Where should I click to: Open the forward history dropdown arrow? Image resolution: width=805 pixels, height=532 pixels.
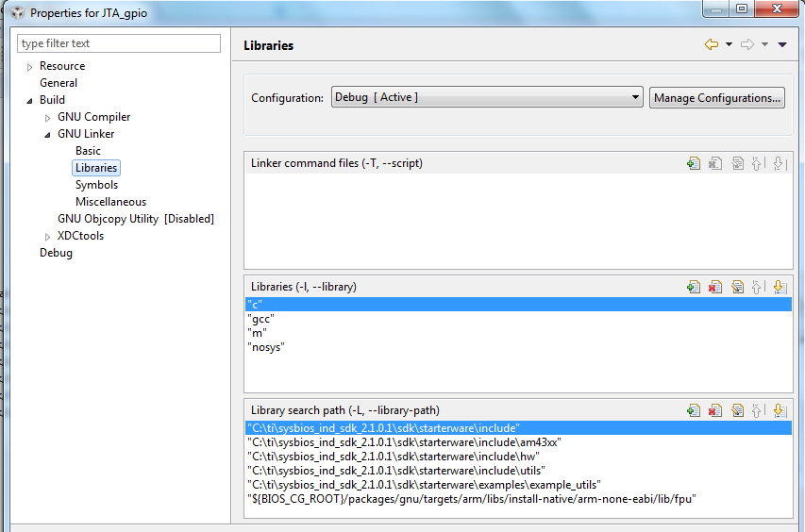coord(765,44)
